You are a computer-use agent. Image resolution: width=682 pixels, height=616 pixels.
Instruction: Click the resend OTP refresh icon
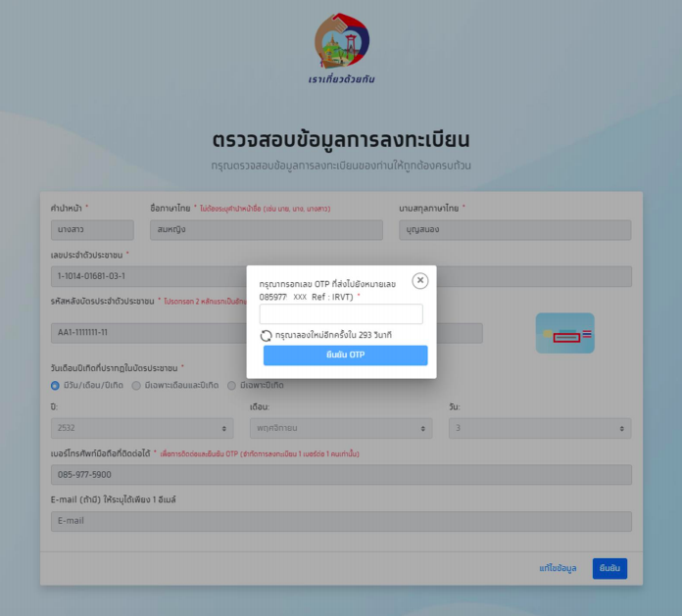pos(266,336)
